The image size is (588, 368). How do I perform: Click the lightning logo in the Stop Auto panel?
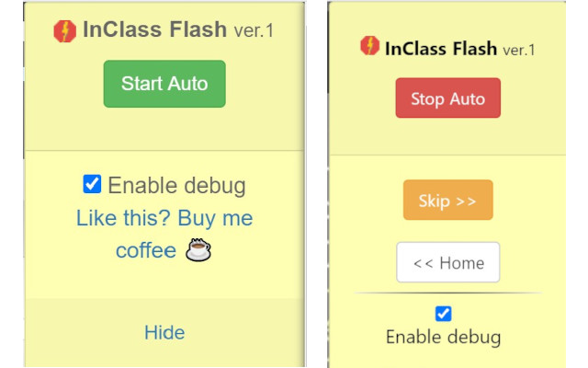click(370, 46)
